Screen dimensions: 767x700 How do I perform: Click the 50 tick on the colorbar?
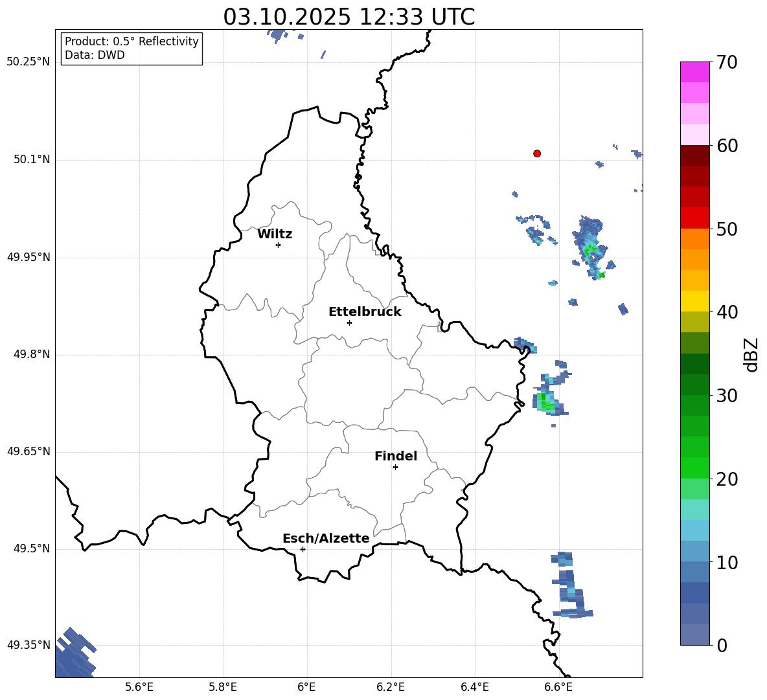pos(726,229)
